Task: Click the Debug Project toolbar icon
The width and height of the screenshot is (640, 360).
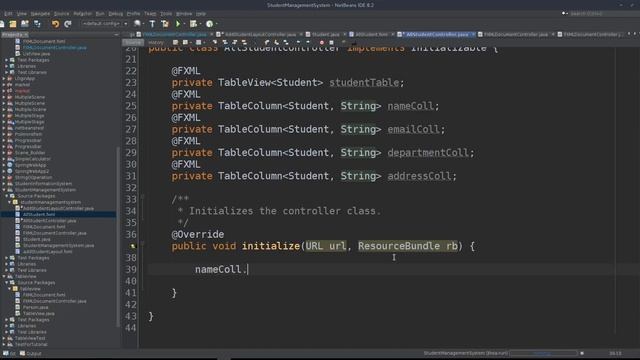Action: tap(193, 24)
